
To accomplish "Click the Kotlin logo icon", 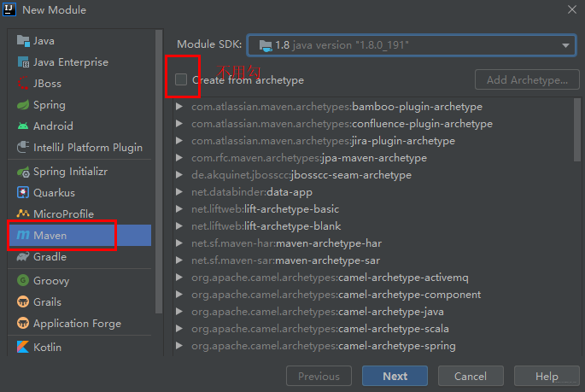I will (x=23, y=347).
